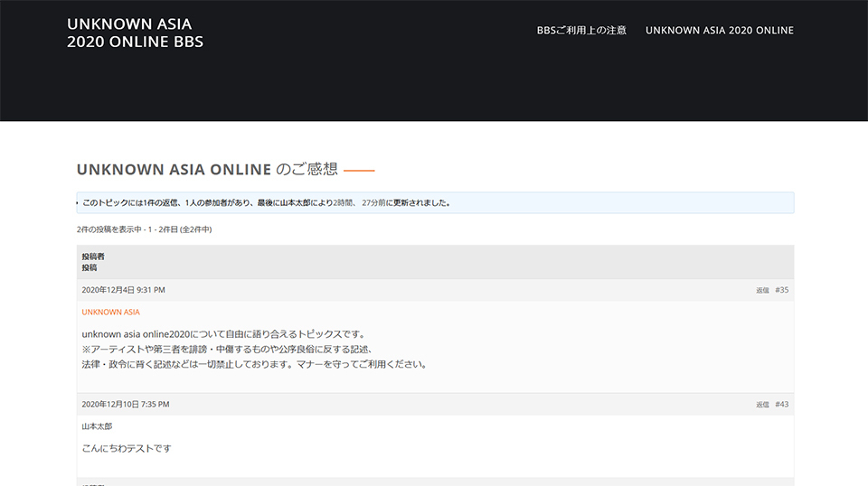The image size is (868, 486).
Task: Click the こんにちわテストです post text
Action: pos(127,448)
